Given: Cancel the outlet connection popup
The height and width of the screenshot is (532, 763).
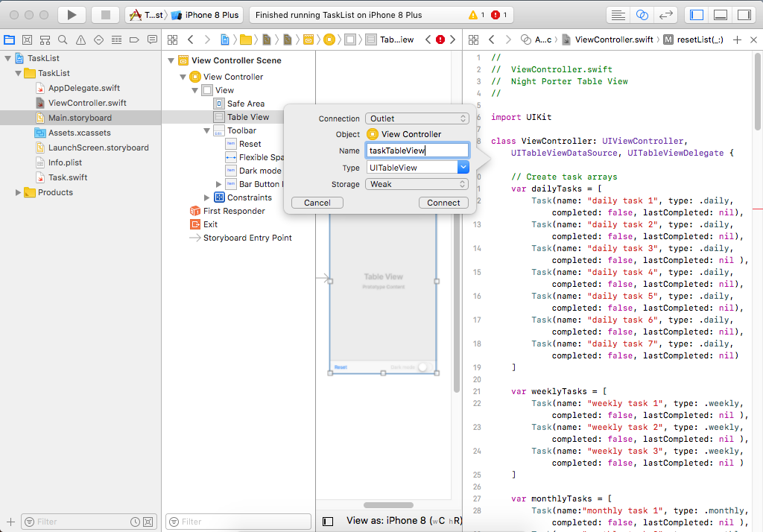Looking at the screenshot, I should [x=317, y=203].
